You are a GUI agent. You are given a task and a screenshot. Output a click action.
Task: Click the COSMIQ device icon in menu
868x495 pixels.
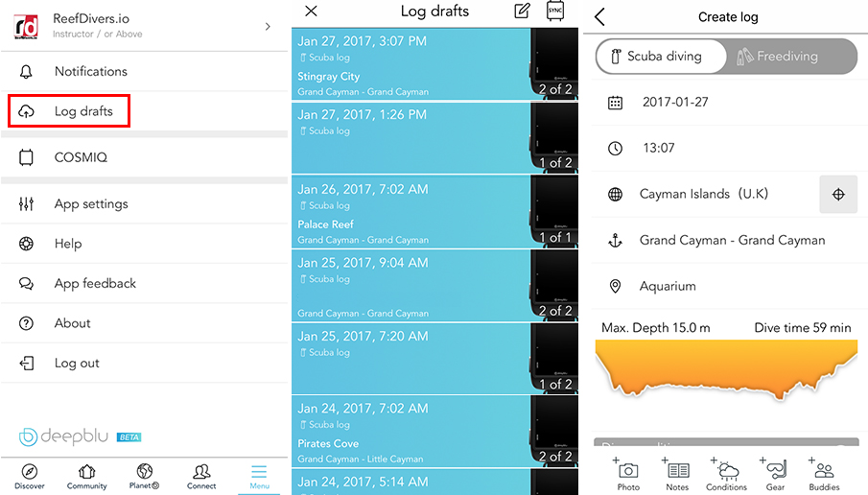pos(26,157)
